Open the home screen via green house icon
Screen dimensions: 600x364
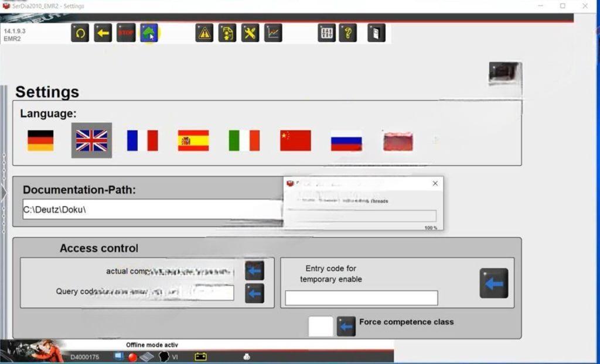148,33
